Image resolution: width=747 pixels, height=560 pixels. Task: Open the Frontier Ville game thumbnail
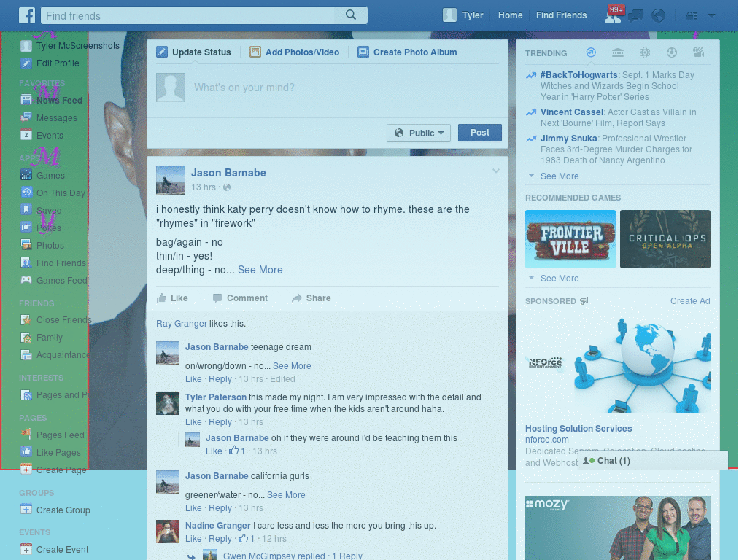570,239
